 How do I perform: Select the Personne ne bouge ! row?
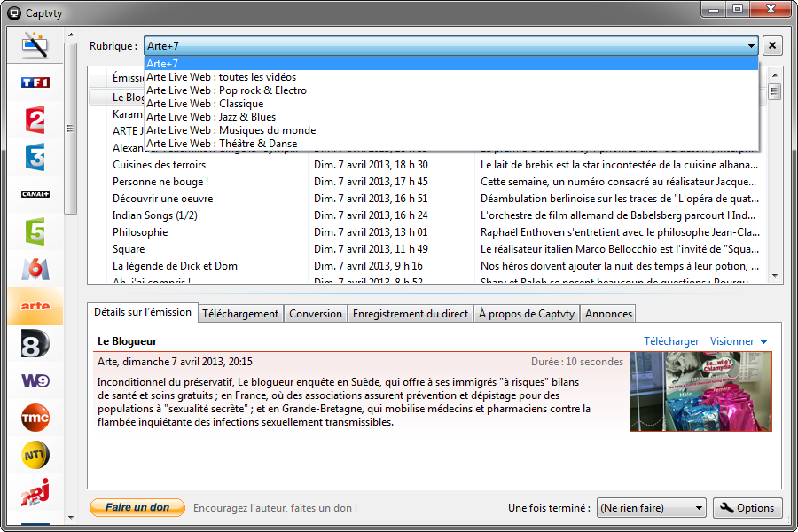426,181
